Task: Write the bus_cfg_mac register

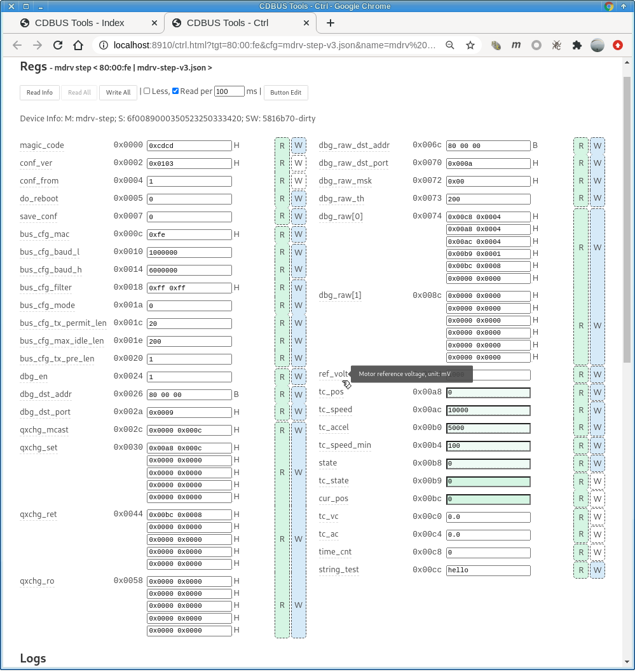Action: (298, 234)
